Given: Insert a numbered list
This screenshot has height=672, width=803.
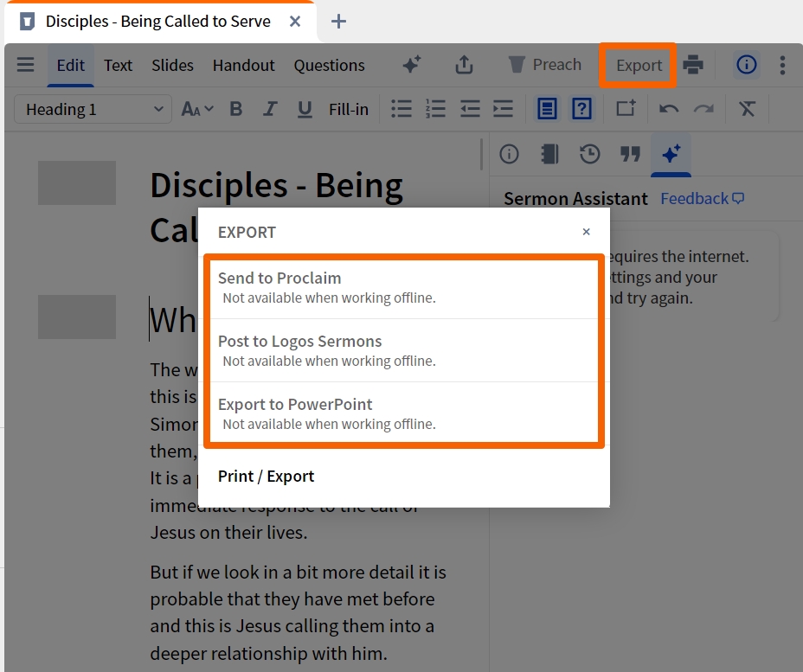Looking at the screenshot, I should tap(435, 109).
